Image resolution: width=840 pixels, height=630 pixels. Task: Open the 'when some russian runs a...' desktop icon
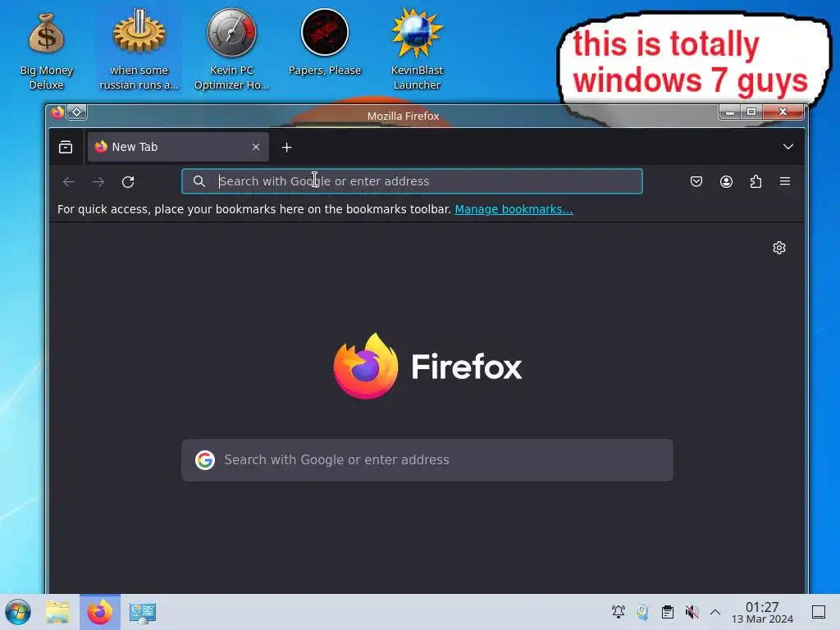pos(139,49)
